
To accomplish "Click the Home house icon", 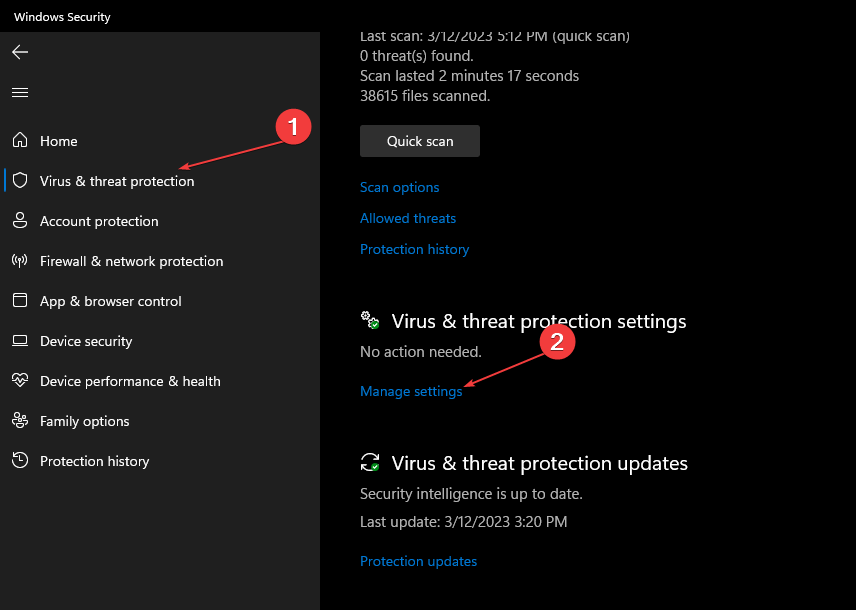I will click(20, 140).
